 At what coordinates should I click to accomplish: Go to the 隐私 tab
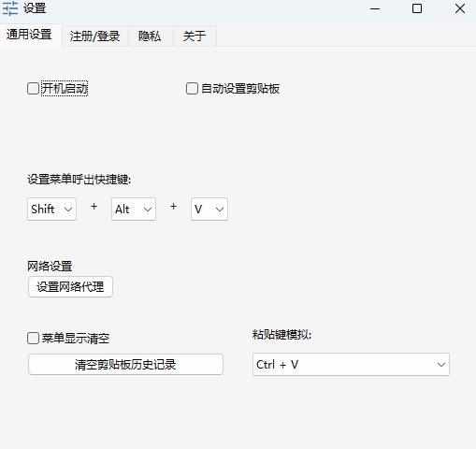coord(150,36)
